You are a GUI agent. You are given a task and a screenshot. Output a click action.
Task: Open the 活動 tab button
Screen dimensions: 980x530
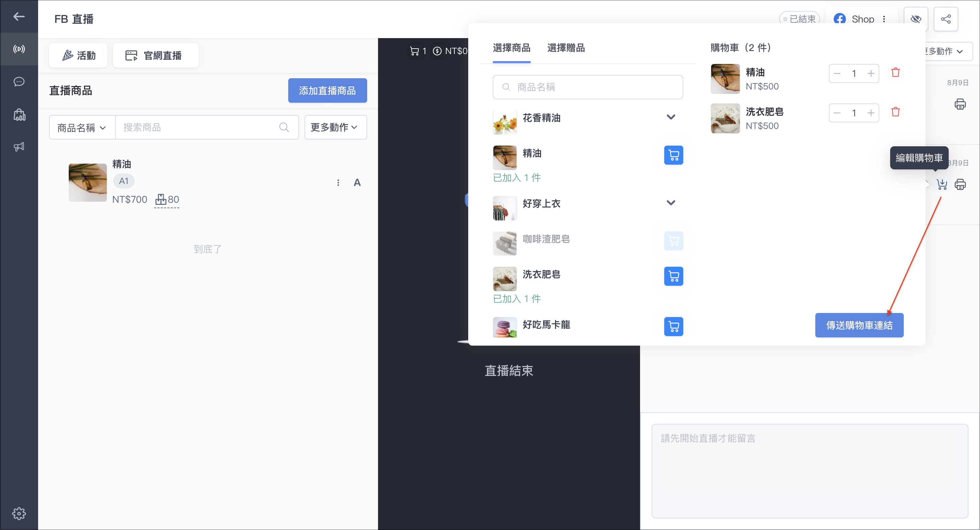(x=78, y=55)
